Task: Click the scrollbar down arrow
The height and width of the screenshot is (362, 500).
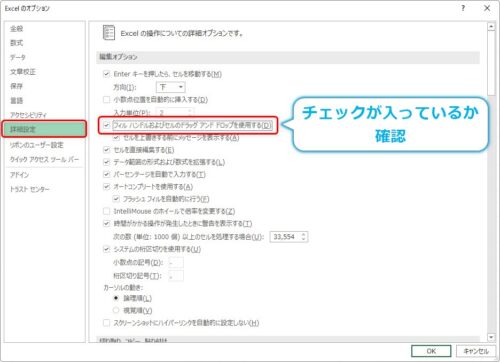Action: [x=491, y=337]
